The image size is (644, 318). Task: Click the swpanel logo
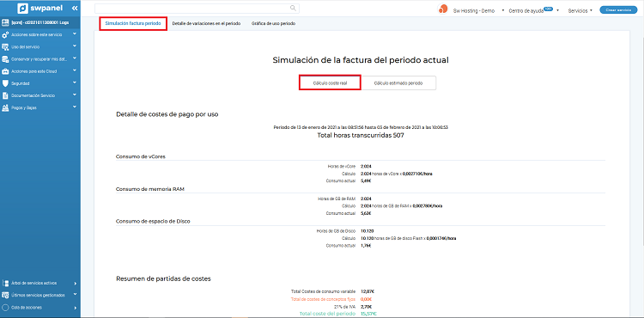(x=40, y=8)
